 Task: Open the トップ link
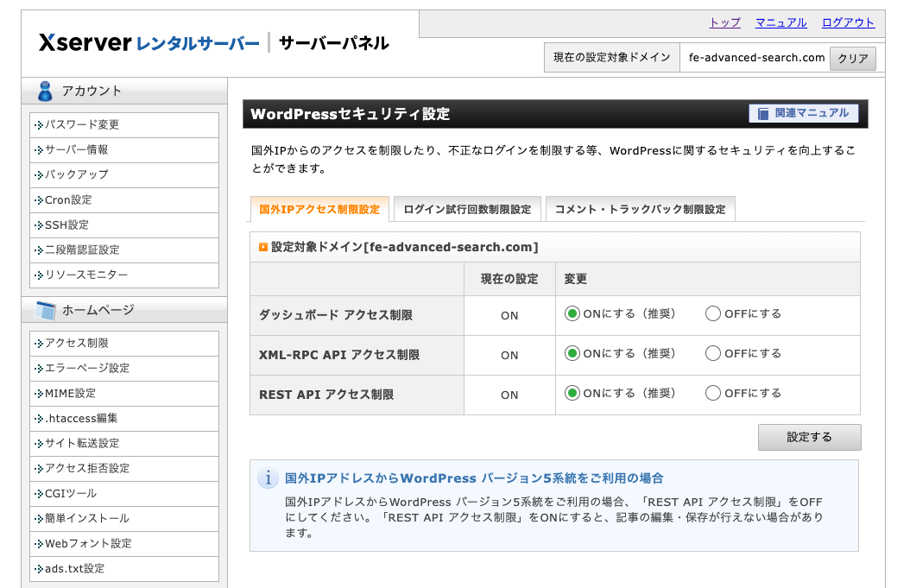(x=725, y=22)
